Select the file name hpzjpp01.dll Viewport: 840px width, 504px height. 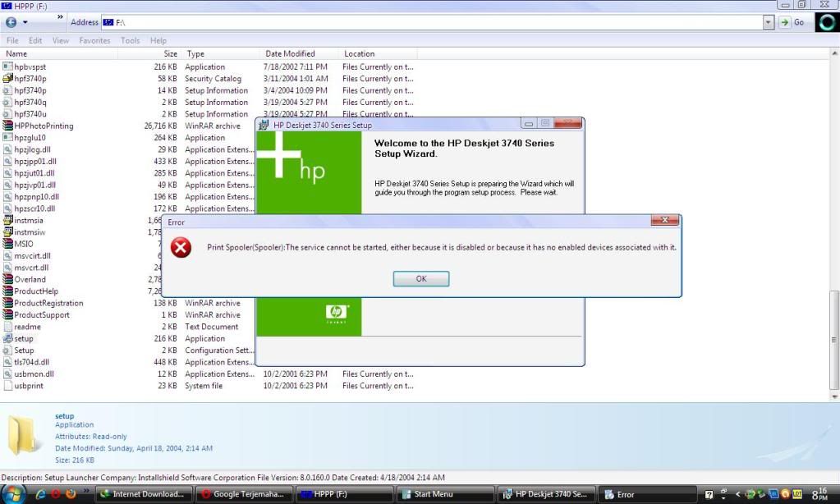34,161
